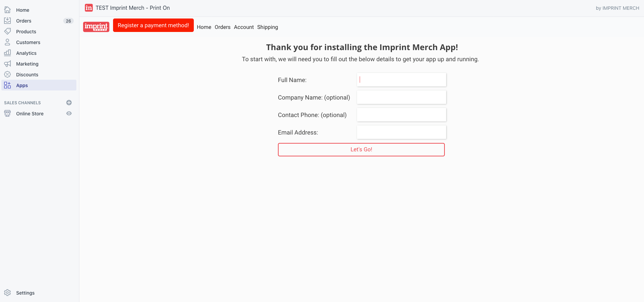Click the Analytics bar chart icon
644x302 pixels.
[7, 53]
